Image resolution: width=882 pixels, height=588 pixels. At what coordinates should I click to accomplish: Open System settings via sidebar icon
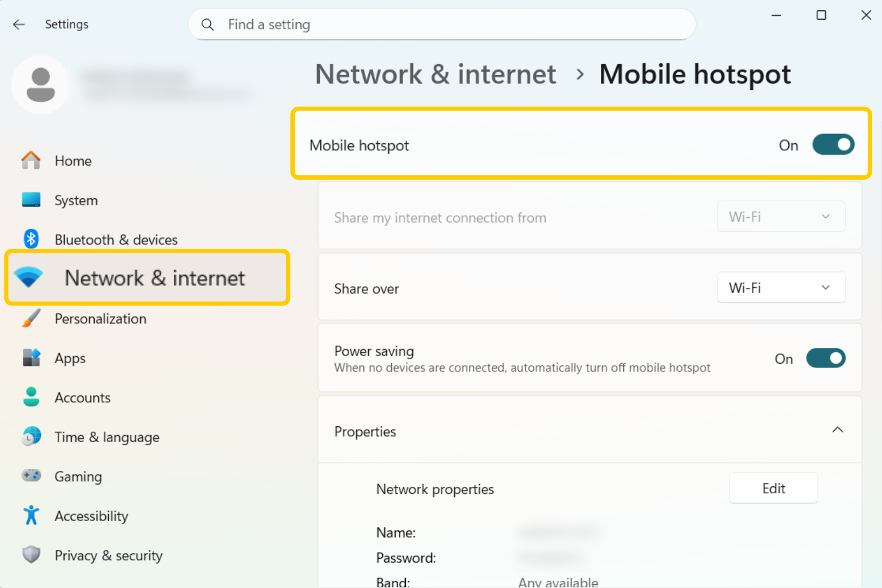32,200
